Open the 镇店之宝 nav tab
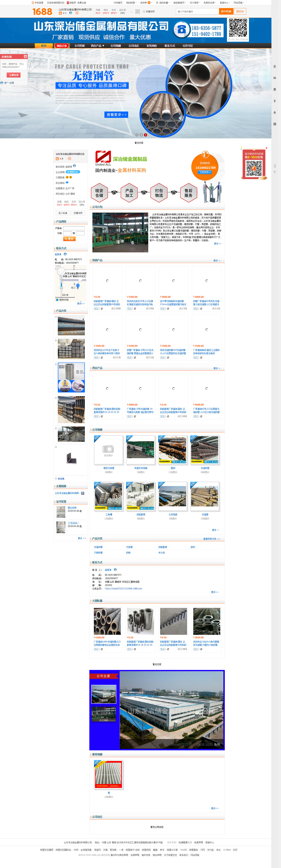 click(x=61, y=46)
